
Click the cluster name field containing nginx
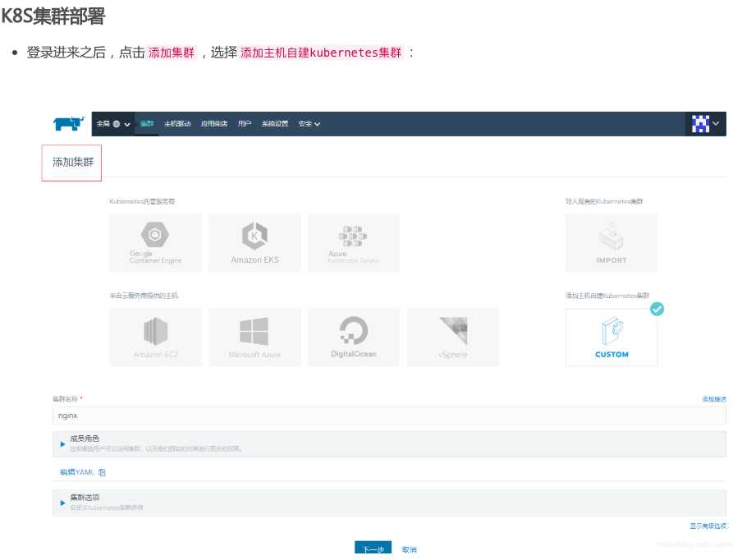(x=389, y=415)
